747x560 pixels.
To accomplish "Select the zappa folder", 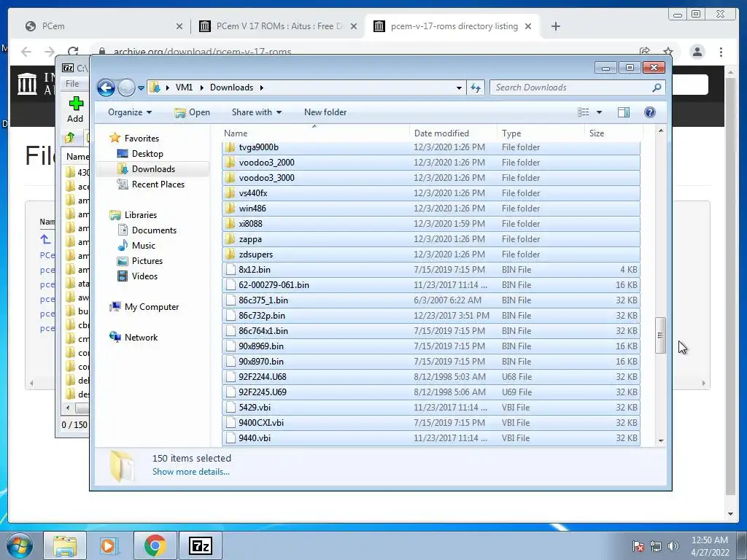I will tap(430, 239).
